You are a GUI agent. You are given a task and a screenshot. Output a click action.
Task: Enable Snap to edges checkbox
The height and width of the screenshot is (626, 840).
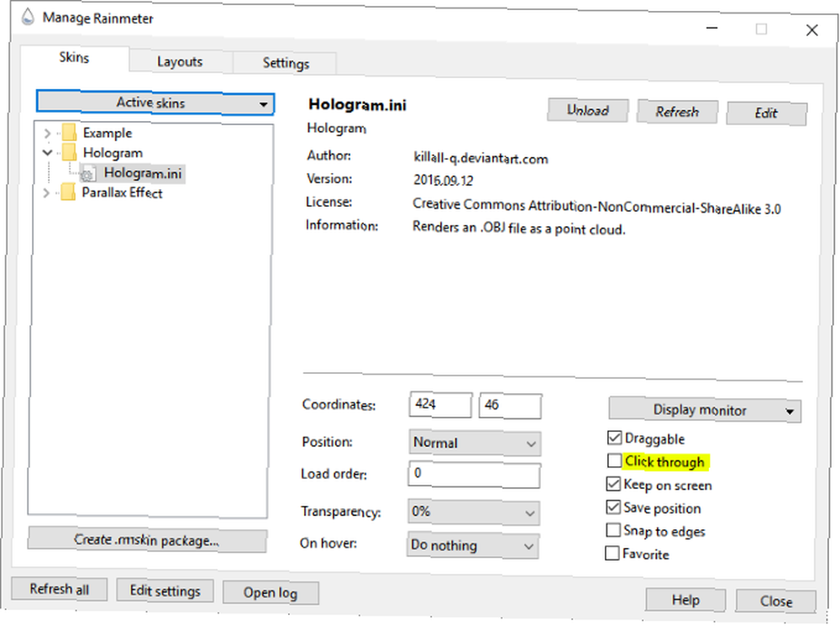click(x=613, y=530)
